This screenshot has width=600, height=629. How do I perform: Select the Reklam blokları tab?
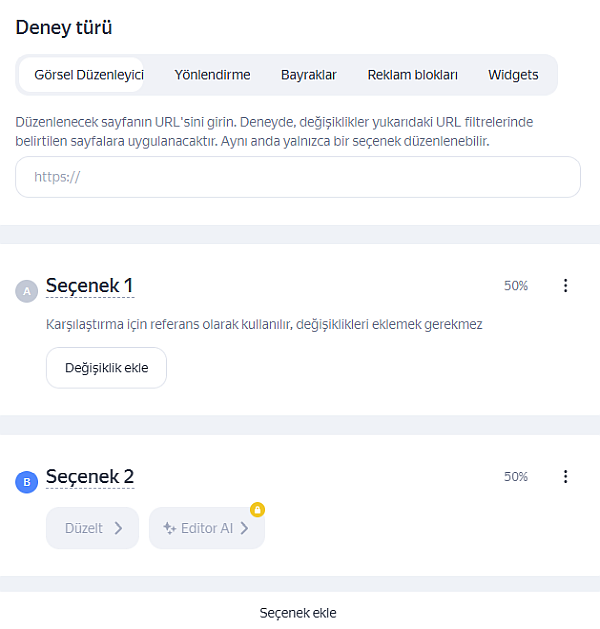tap(412, 75)
